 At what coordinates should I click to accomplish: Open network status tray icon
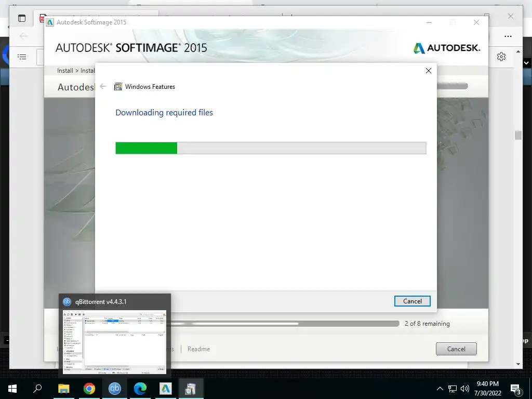tap(453, 389)
